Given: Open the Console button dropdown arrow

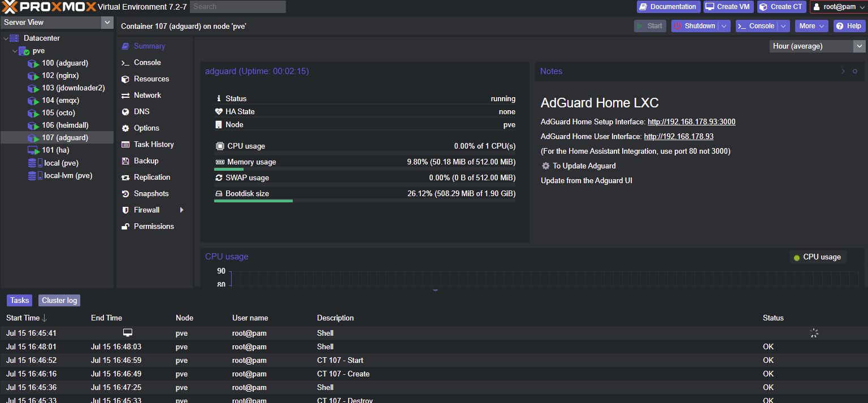Looking at the screenshot, I should click(x=783, y=26).
